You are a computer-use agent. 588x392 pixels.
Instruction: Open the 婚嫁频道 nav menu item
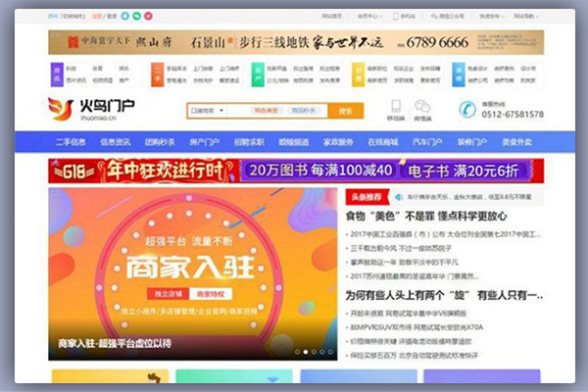tap(294, 142)
